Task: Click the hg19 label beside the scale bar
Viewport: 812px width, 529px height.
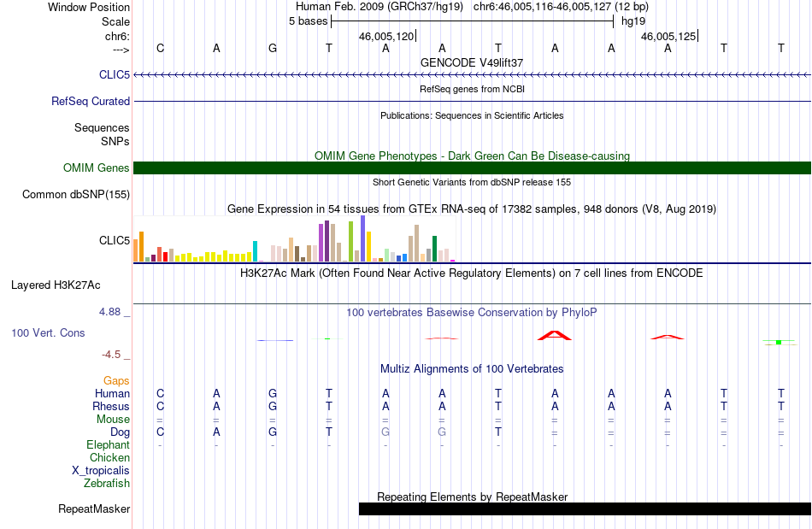Action: (x=633, y=21)
